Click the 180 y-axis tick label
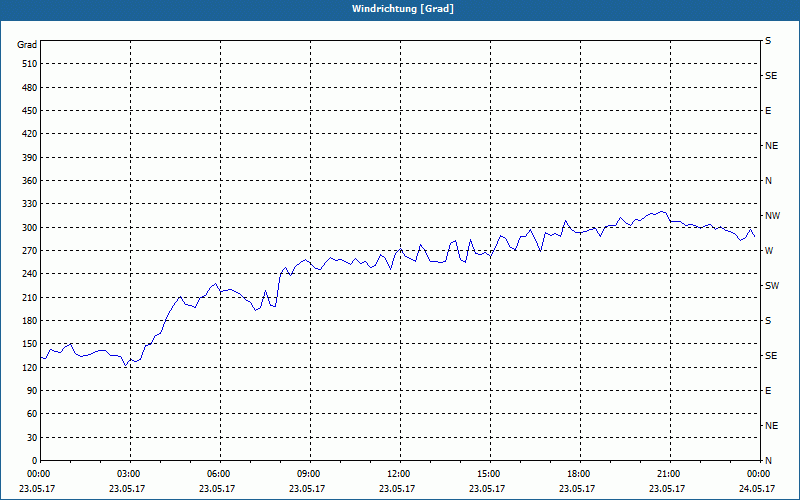This screenshot has height=500, width=800. tap(30, 321)
